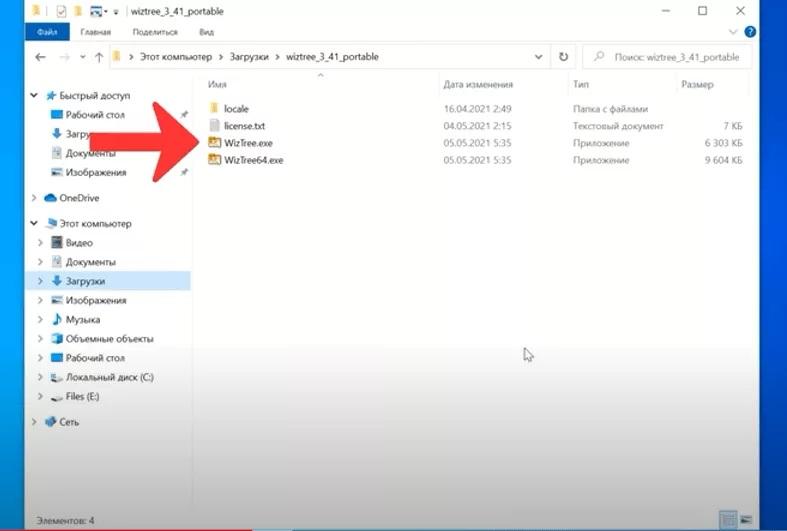The image size is (787, 531).
Task: Select Files (E:) drive in sidebar
Action: [82, 396]
